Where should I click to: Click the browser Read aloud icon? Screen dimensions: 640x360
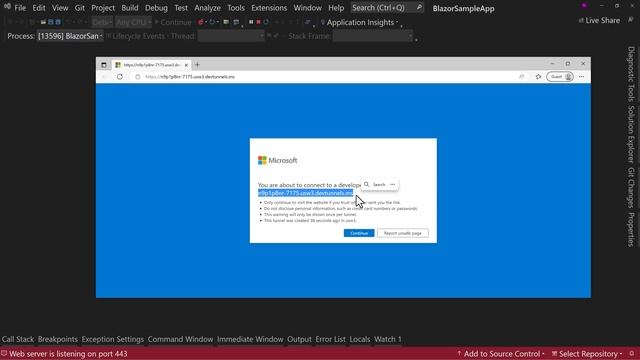[x=522, y=77]
